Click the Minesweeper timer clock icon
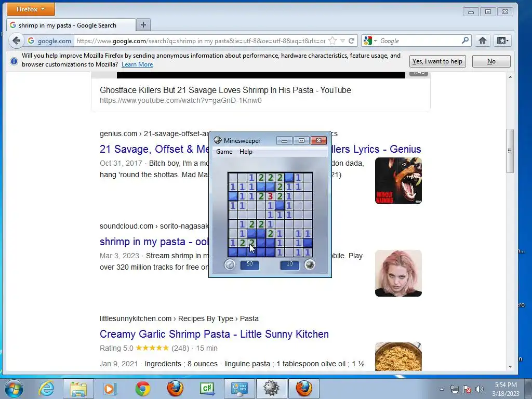The image size is (532, 399). (230, 264)
